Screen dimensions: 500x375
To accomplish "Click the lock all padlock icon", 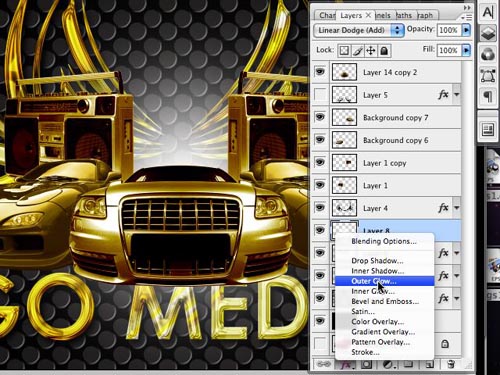I will [x=384, y=51].
